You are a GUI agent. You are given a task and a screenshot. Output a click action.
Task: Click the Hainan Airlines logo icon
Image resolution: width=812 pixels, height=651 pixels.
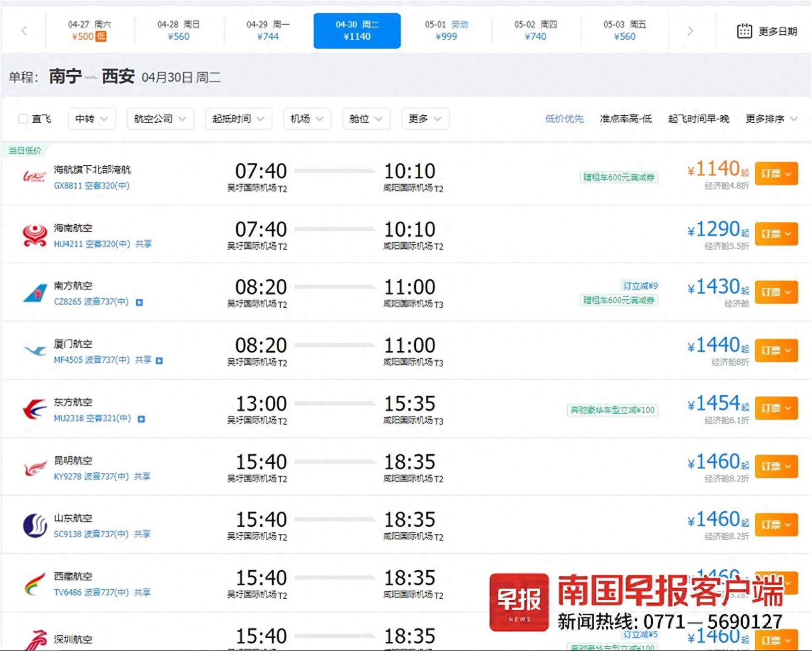click(35, 235)
